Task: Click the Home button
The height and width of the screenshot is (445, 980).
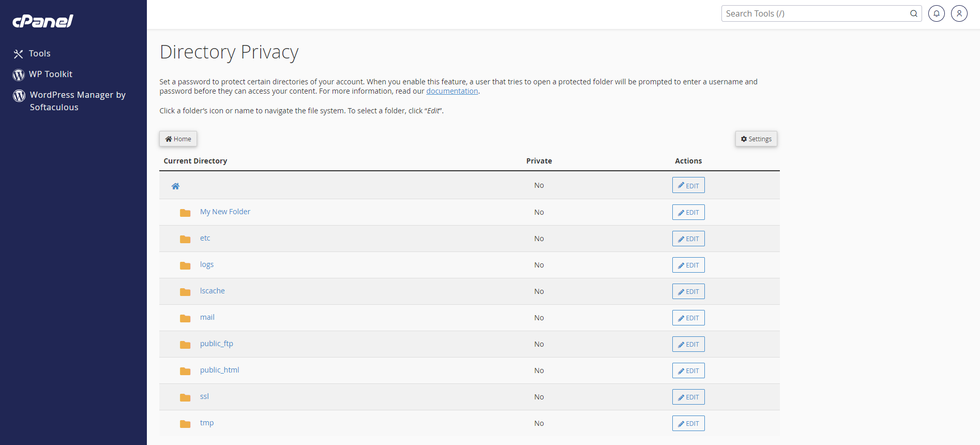Action: point(178,139)
